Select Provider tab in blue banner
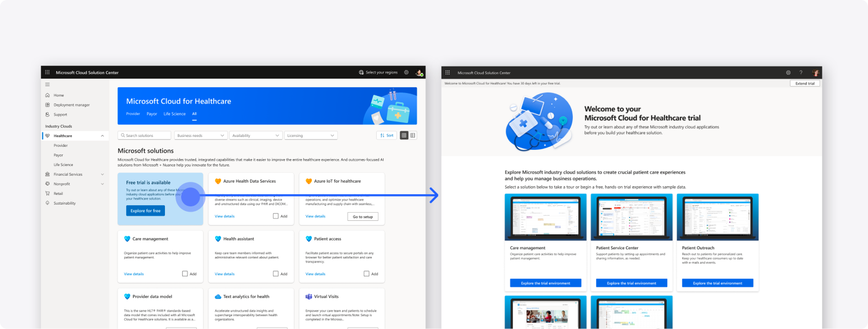The height and width of the screenshot is (329, 868). tap(133, 114)
